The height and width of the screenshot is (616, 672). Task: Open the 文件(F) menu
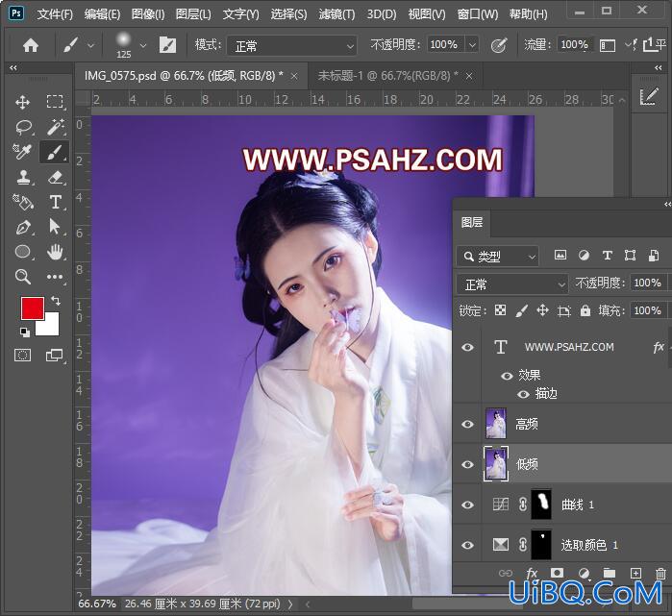click(x=55, y=14)
